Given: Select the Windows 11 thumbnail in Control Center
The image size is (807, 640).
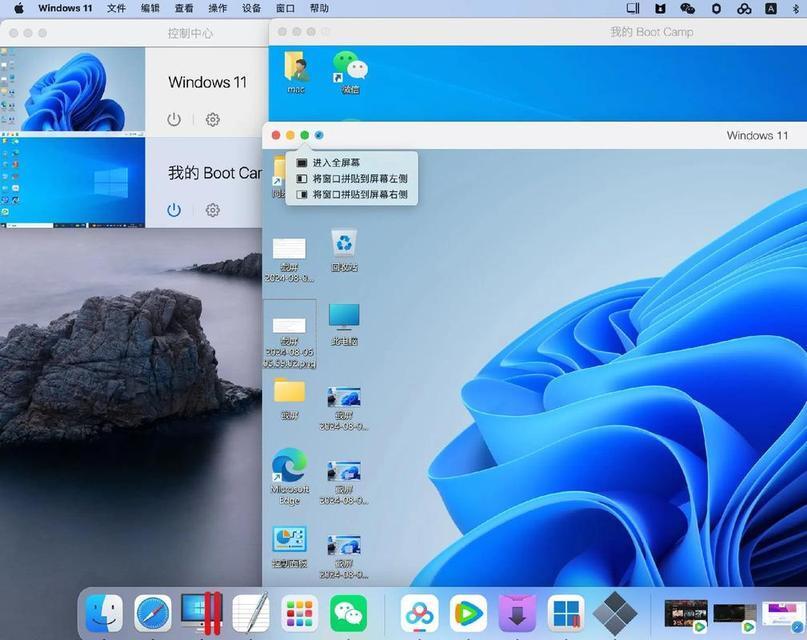Looking at the screenshot, I should 73,90.
